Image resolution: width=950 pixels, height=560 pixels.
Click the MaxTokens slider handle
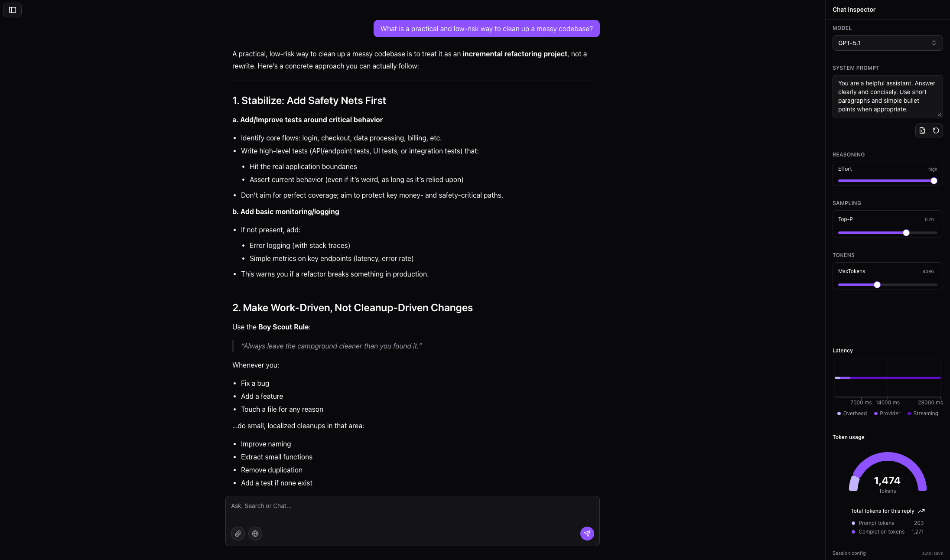(x=877, y=285)
